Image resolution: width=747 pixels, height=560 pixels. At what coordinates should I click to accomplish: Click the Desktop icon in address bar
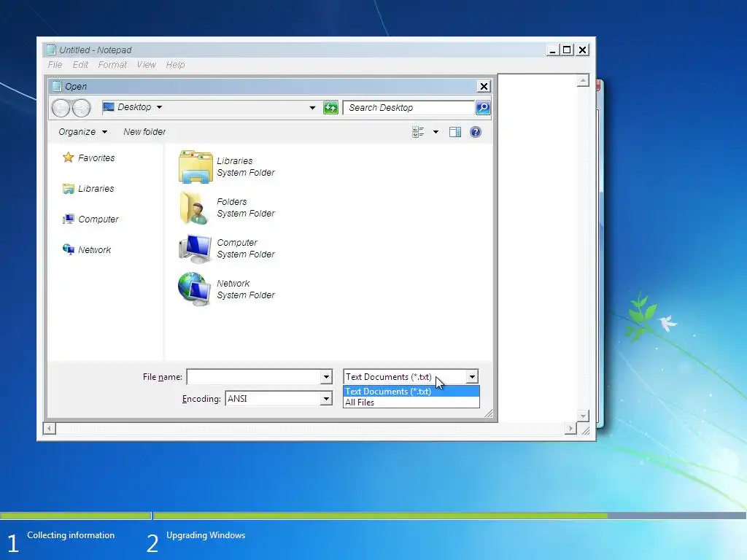(x=109, y=106)
